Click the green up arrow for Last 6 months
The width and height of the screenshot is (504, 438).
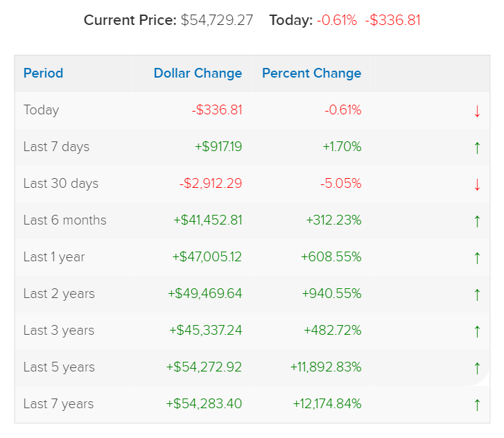(x=477, y=221)
